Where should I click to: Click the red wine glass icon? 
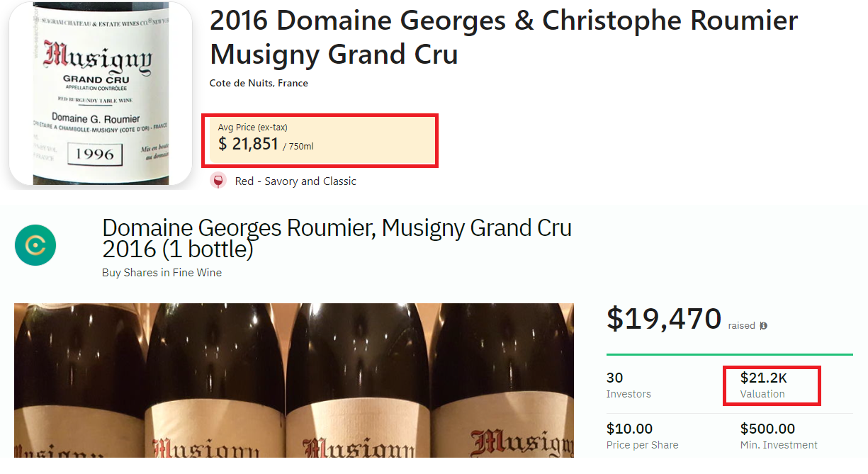218,180
